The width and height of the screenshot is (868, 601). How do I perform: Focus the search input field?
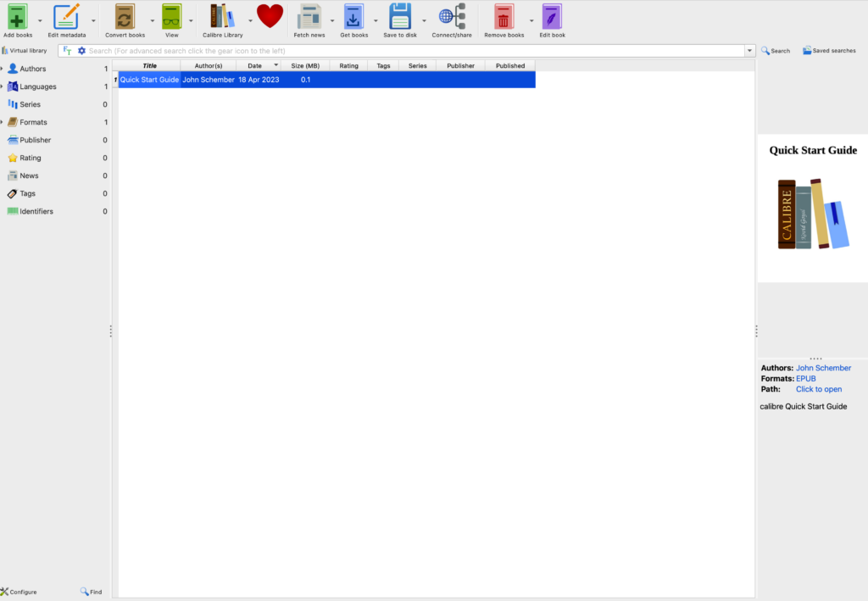pyautogui.click(x=415, y=51)
